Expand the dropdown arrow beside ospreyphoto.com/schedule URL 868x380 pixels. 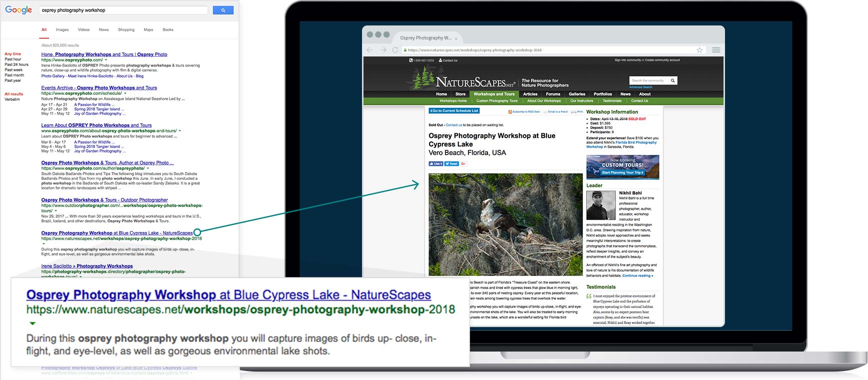(x=125, y=93)
